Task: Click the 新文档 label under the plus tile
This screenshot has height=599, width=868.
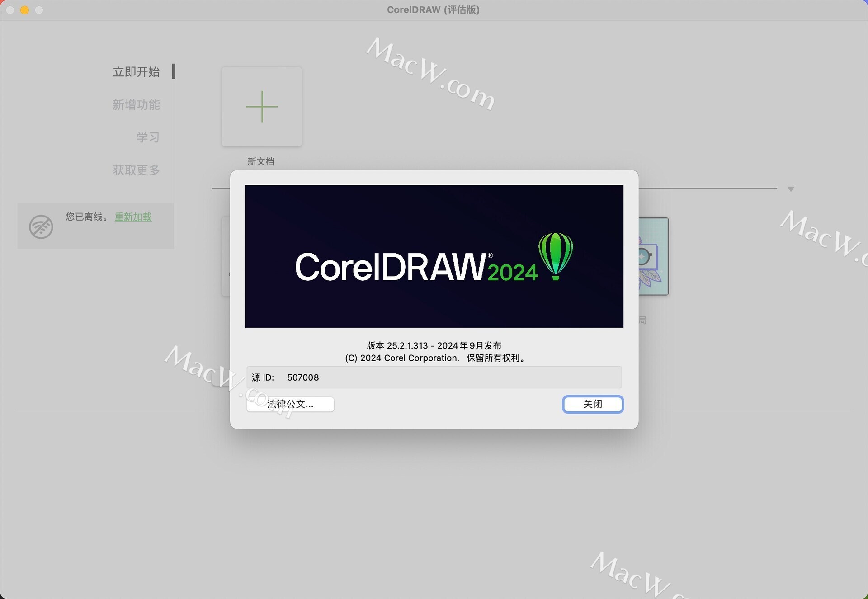Action: (261, 161)
